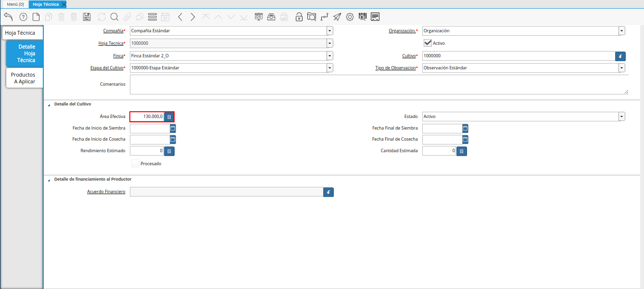Uncheck the Activo checkbox
This screenshot has width=644, height=289.
(428, 43)
